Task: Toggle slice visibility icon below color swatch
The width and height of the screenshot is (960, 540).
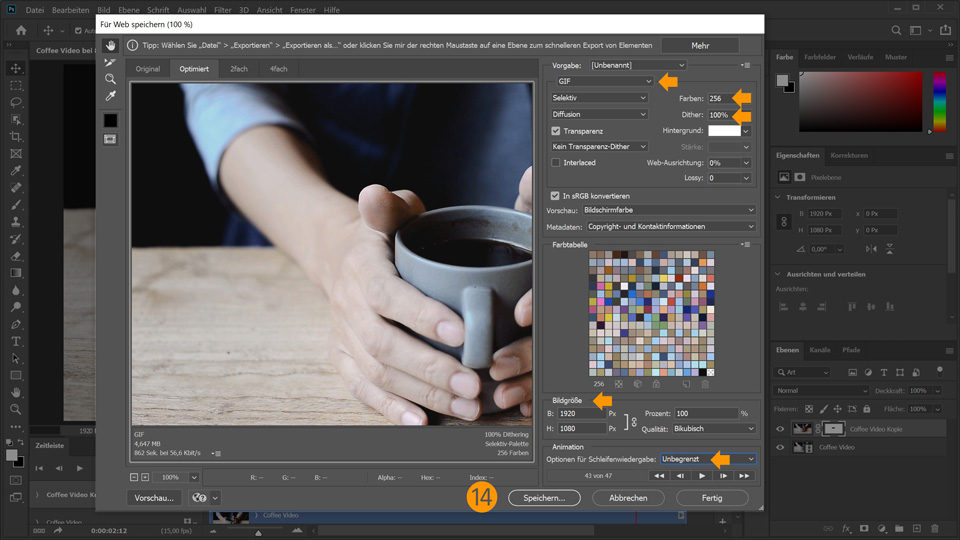Action: (x=110, y=139)
